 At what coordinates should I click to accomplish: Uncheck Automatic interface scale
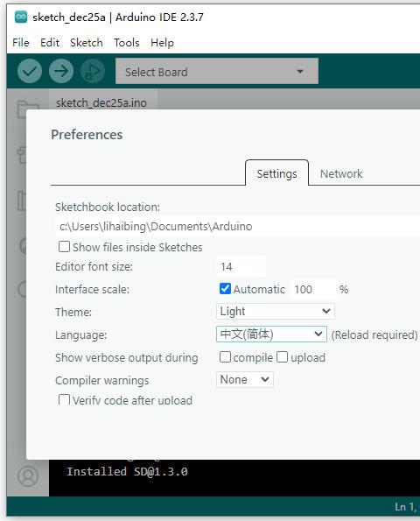pos(225,289)
